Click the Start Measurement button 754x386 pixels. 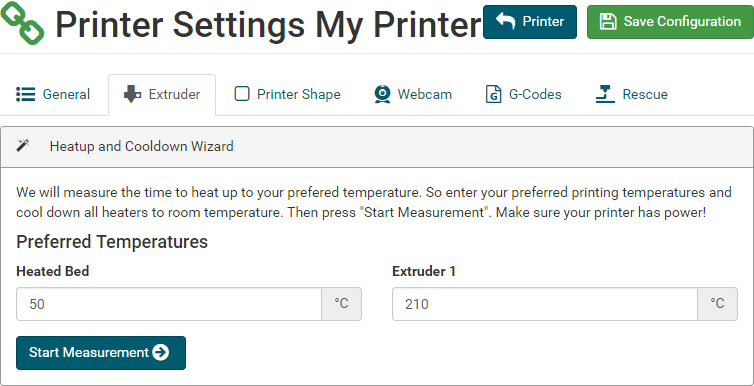pos(101,353)
